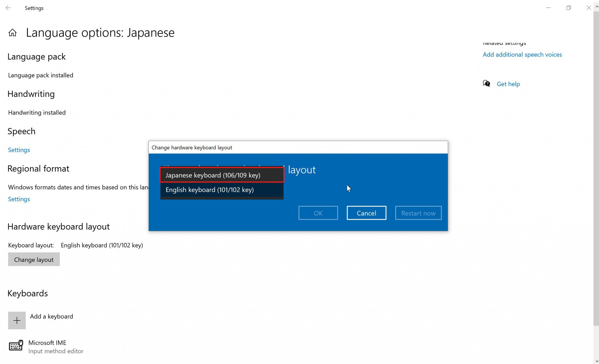Click Get help for assistance
The width and height of the screenshot is (599, 364).
[x=508, y=84]
